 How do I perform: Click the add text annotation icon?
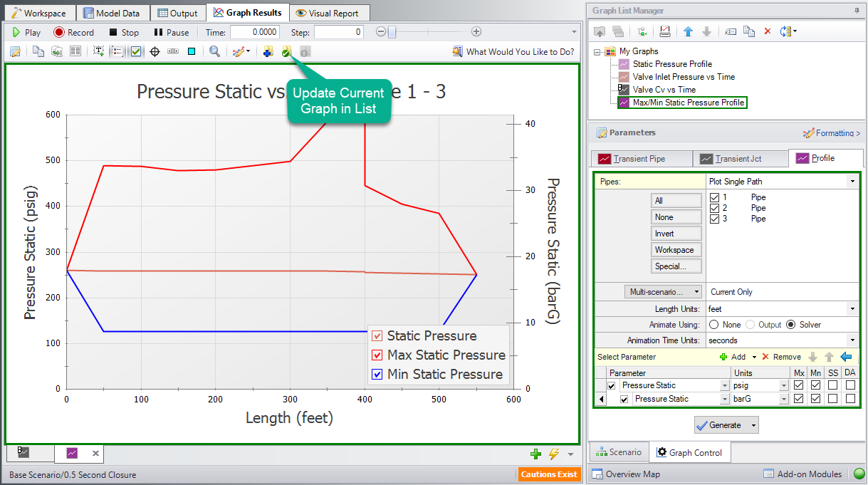98,51
